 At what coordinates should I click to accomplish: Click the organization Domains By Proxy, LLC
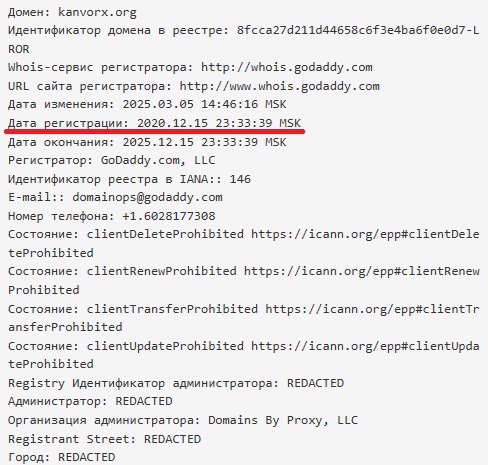click(283, 420)
